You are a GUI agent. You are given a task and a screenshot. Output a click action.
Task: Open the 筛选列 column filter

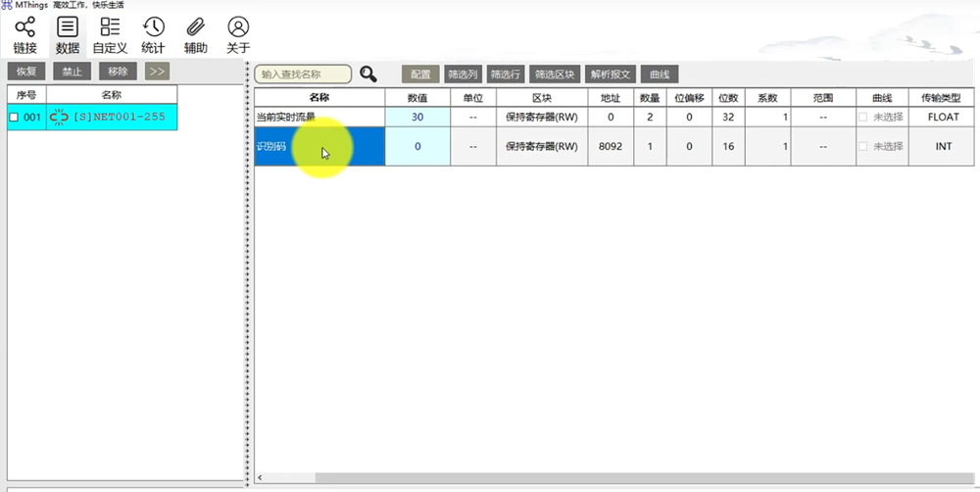tap(463, 74)
